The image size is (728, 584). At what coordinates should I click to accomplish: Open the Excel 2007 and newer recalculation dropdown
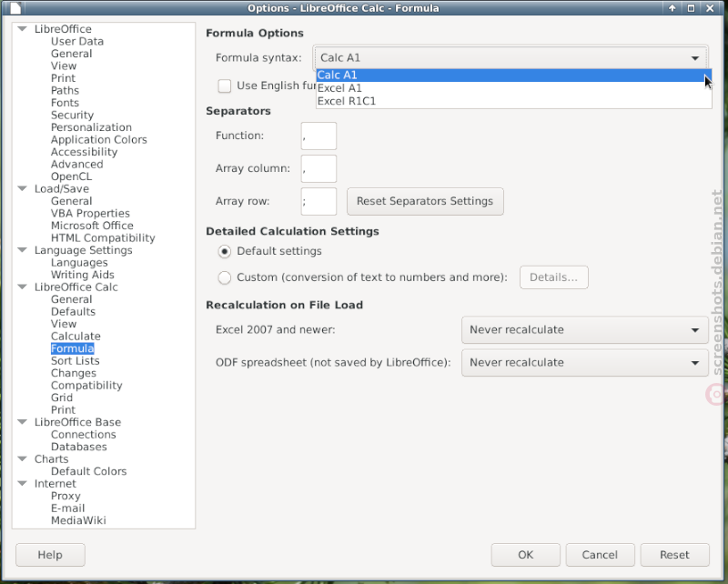pyautogui.click(x=584, y=330)
